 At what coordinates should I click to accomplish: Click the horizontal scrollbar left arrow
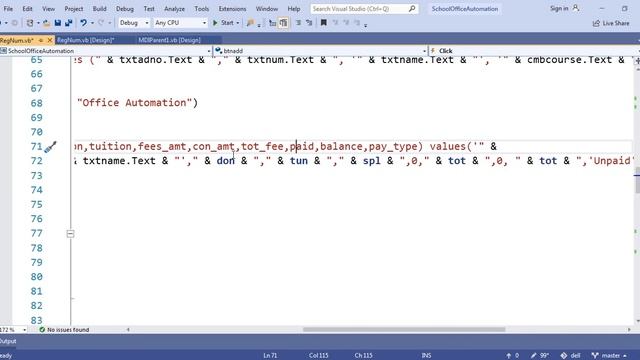click(128, 329)
